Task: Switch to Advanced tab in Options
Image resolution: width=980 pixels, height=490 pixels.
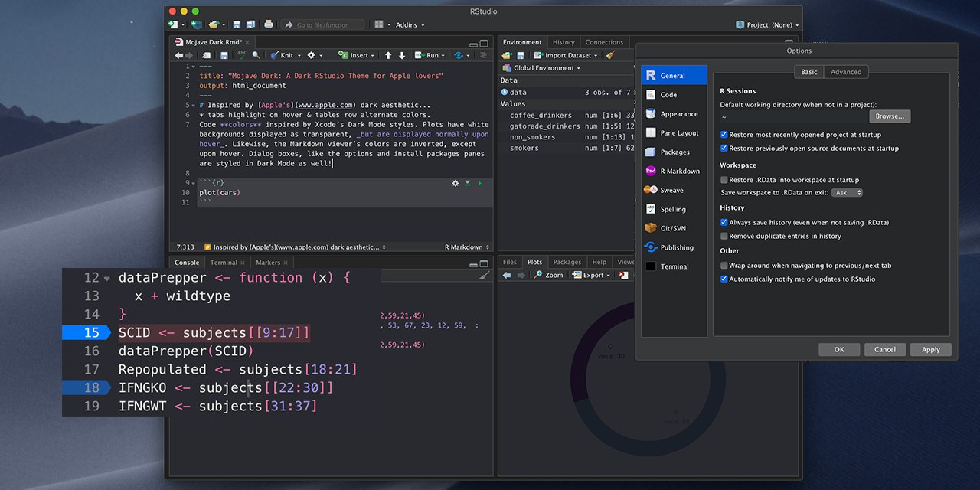Action: tap(846, 72)
